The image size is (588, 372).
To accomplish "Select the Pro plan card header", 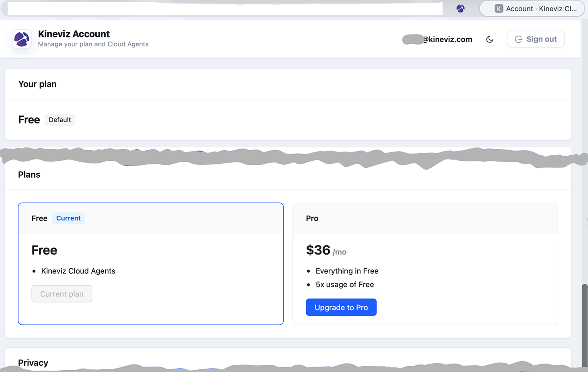I will 425,218.
